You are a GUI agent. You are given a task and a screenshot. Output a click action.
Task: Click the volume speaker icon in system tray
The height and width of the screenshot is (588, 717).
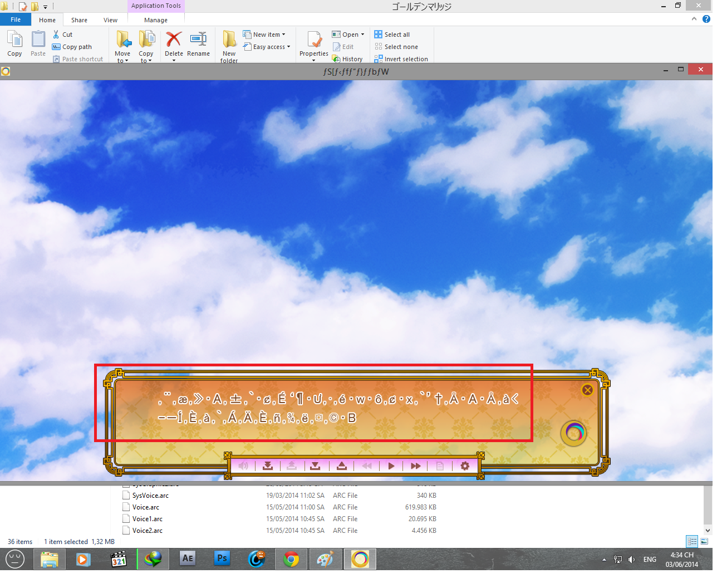631,560
